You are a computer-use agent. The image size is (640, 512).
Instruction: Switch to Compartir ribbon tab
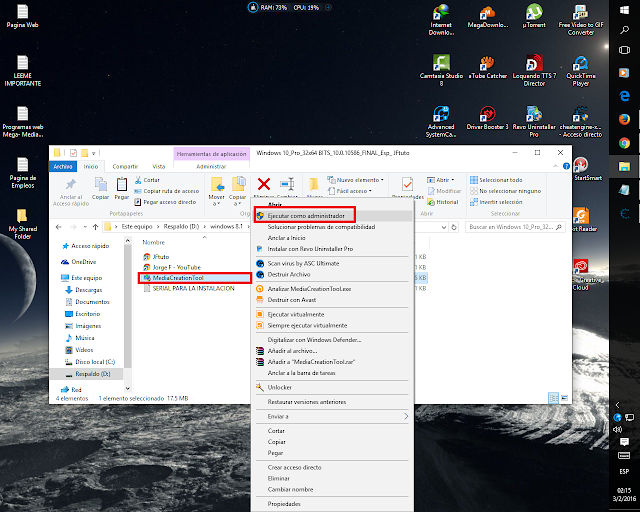(x=125, y=166)
